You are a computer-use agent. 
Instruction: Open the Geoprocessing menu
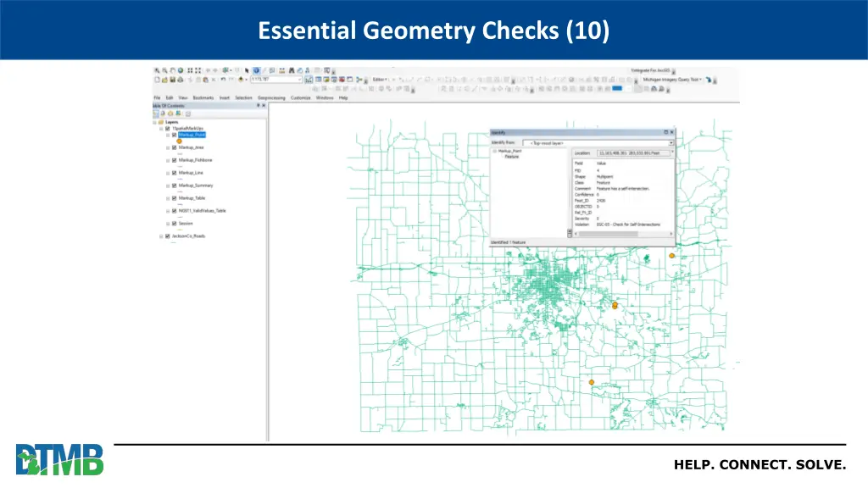pos(271,98)
